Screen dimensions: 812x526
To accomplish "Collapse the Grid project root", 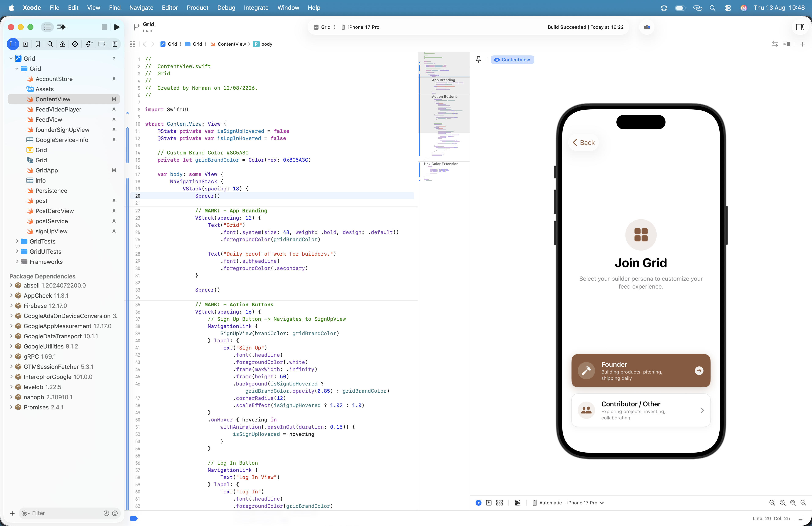I will tap(11, 58).
